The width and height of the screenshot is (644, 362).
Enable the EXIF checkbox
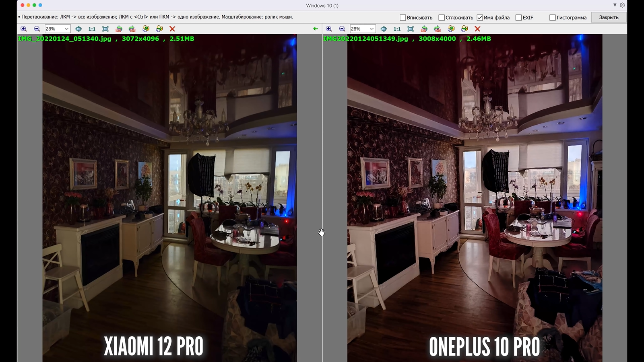pos(518,18)
